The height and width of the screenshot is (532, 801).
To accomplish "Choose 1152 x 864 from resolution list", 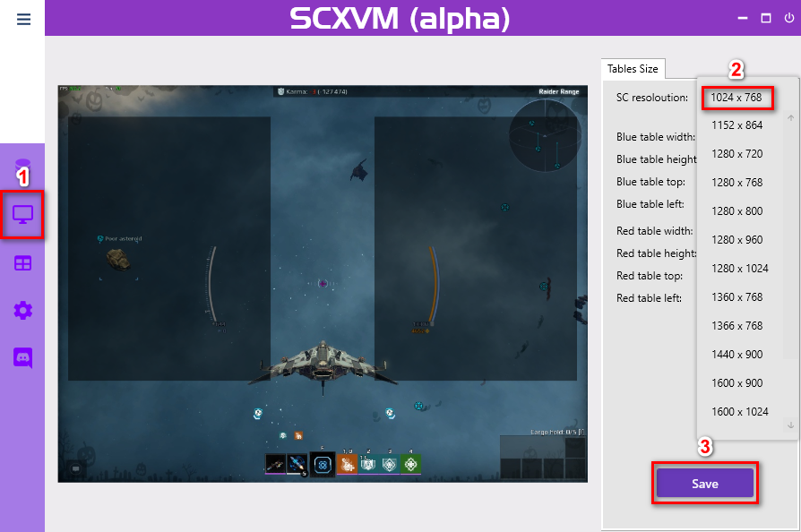I will point(736,125).
